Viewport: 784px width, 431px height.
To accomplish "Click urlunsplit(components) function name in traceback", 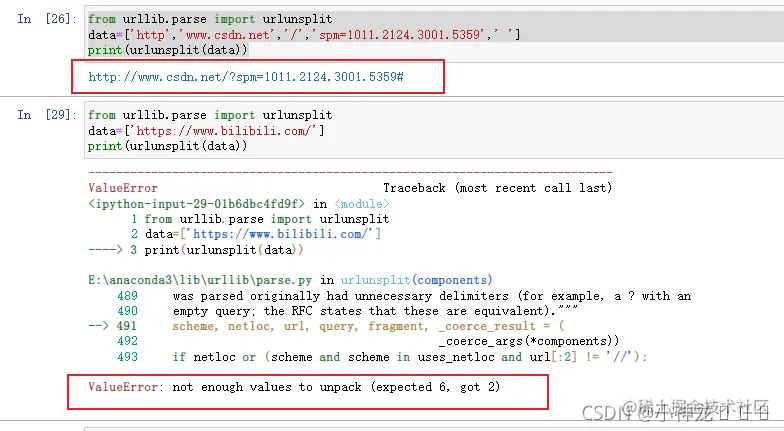I will click(416, 280).
